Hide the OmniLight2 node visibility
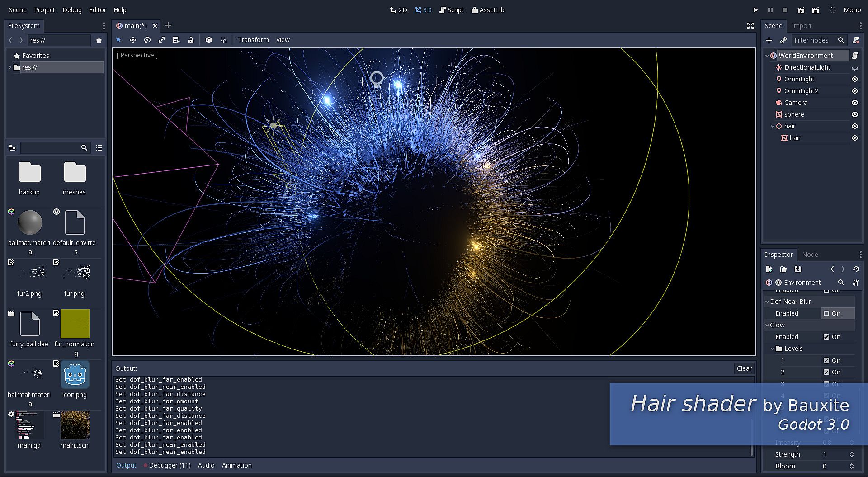 coord(855,91)
